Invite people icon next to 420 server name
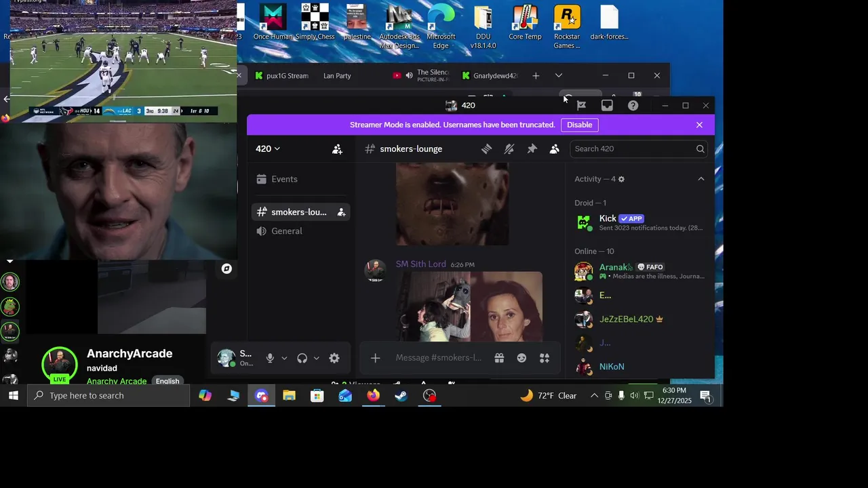This screenshot has width=868, height=488. click(337, 149)
